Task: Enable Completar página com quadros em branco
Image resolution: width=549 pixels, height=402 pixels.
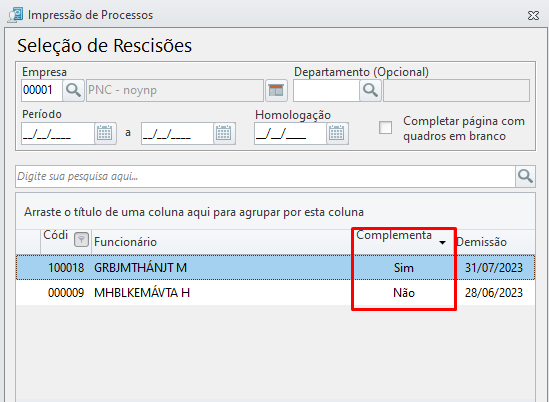Action: 385,127
